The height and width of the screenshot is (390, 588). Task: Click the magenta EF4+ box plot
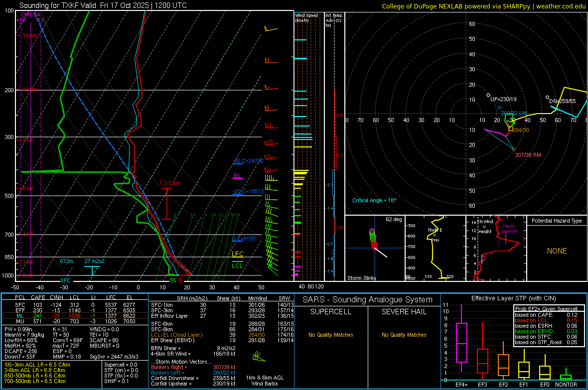click(x=461, y=338)
